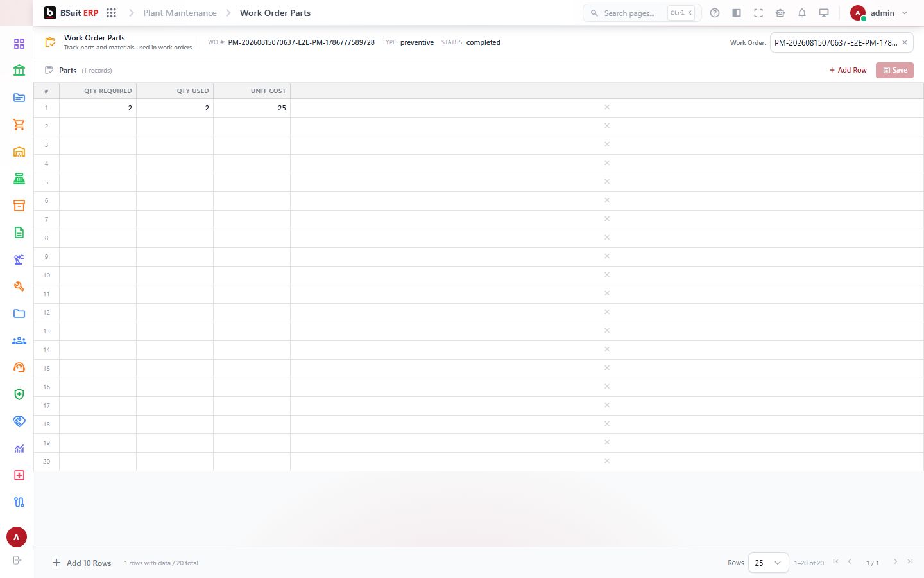This screenshot has height=578, width=924.
Task: Open the robotic arm manufacturing icon
Action: [19, 259]
